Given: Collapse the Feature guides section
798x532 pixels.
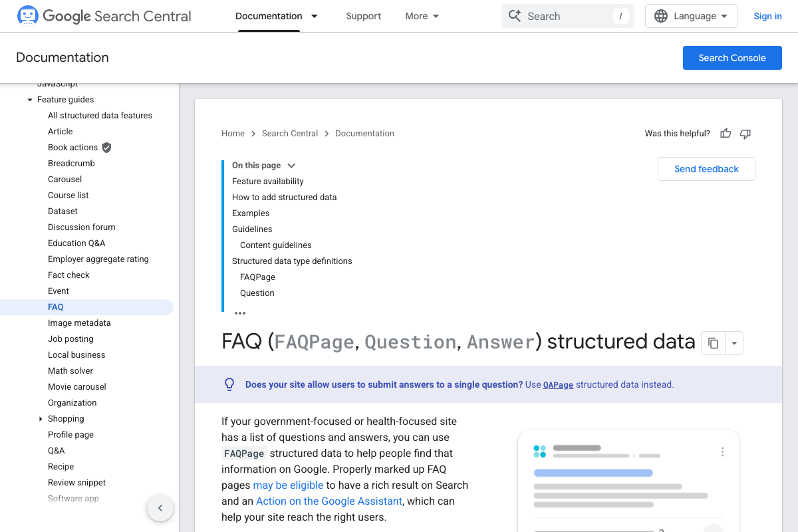Looking at the screenshot, I should point(29,99).
